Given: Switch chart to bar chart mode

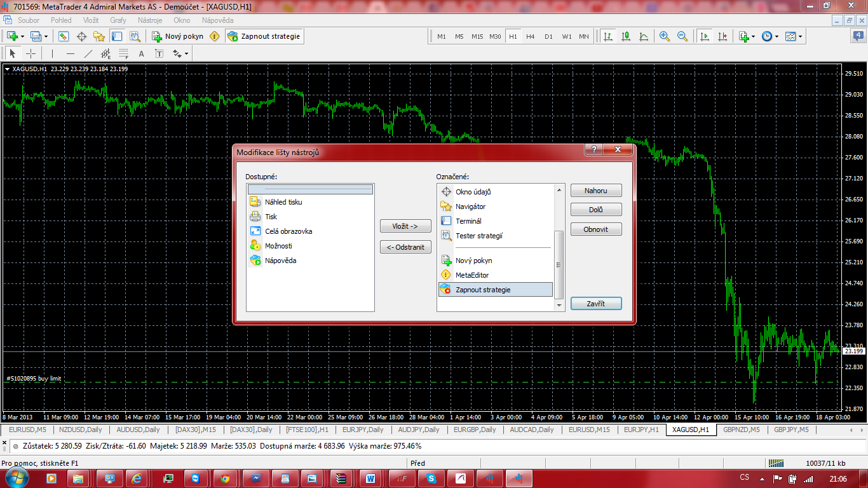Looking at the screenshot, I should [608, 36].
